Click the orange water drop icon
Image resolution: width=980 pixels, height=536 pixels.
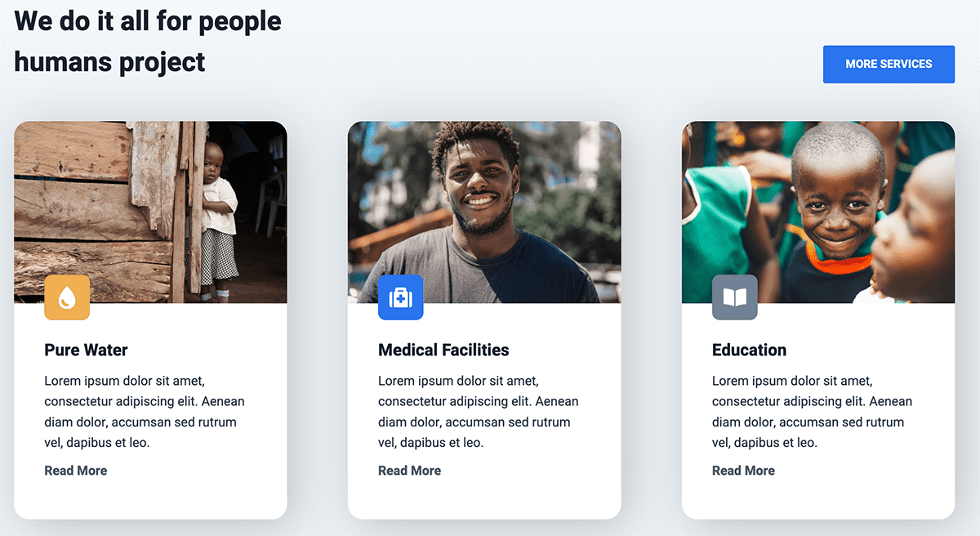[67, 297]
